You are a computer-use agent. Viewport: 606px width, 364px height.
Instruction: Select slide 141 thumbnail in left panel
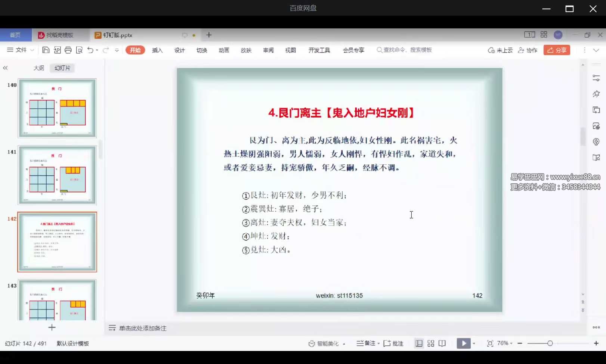tap(57, 175)
